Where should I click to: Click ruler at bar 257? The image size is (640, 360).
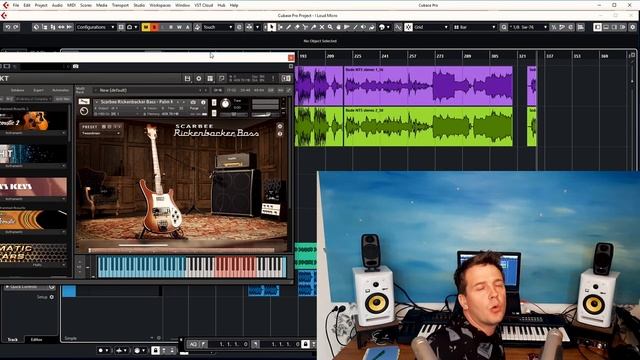tap(413, 56)
